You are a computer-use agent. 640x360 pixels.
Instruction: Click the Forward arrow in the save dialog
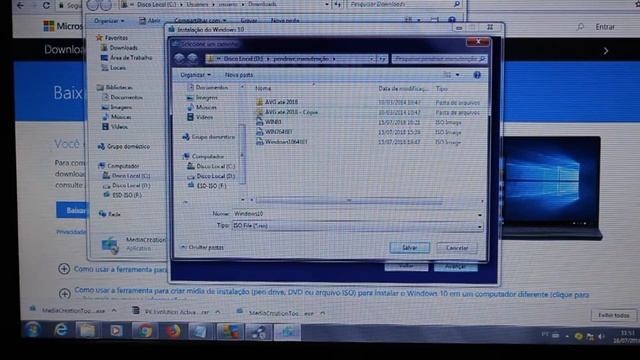pos(192,58)
